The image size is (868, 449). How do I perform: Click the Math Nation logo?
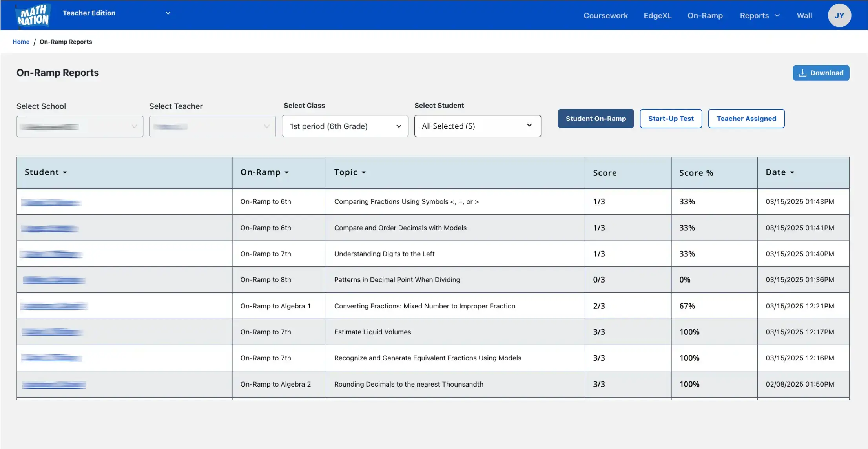coord(33,16)
